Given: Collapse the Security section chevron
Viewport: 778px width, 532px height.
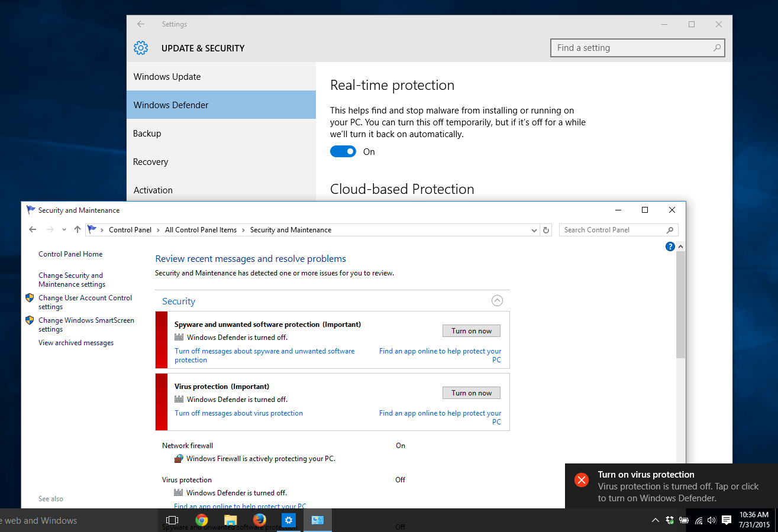Looking at the screenshot, I should (497, 300).
